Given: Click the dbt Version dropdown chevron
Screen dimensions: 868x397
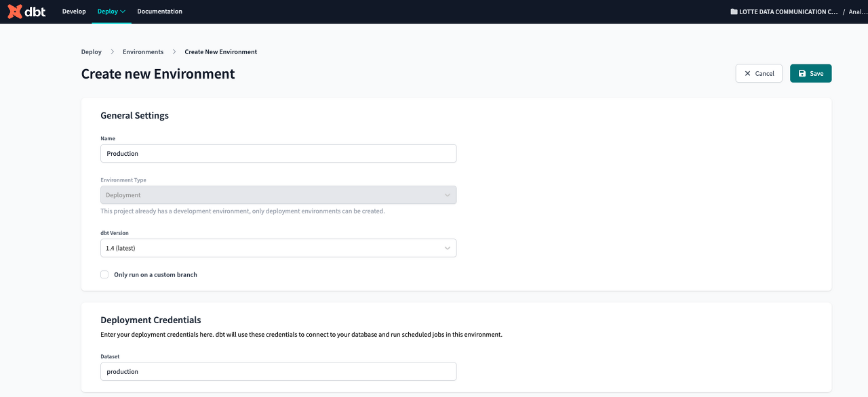Looking at the screenshot, I should click(x=448, y=248).
